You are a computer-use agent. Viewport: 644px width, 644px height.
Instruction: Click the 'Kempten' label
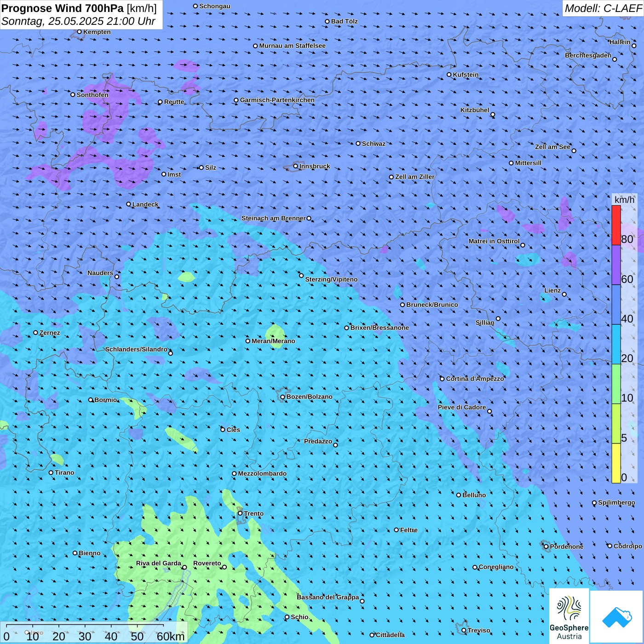97,32
